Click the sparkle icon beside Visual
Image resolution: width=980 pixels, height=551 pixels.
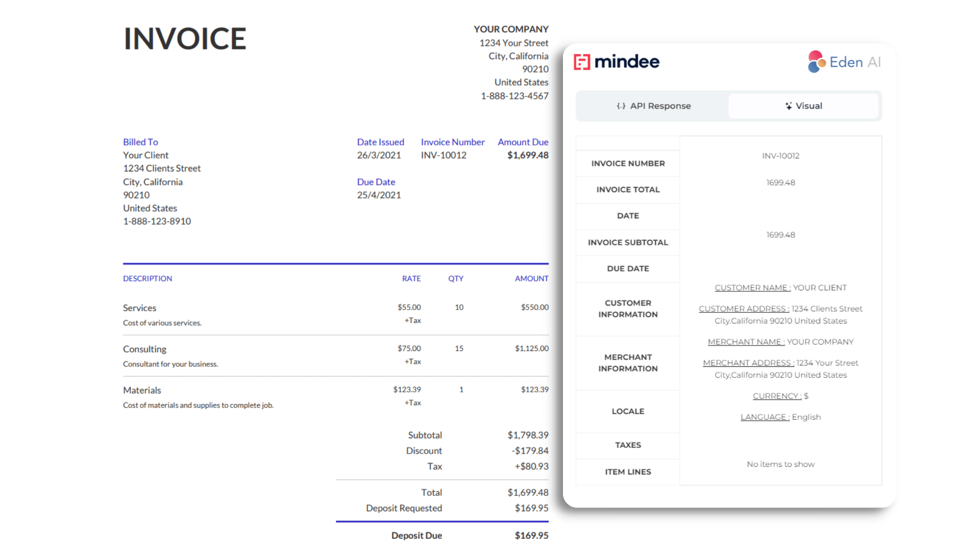tap(789, 106)
